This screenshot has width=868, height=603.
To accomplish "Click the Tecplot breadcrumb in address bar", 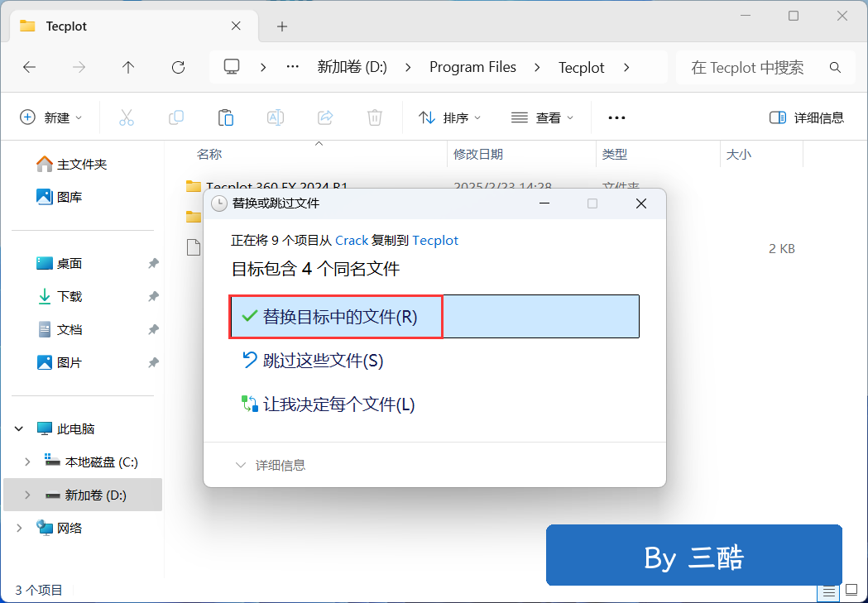I will point(581,68).
